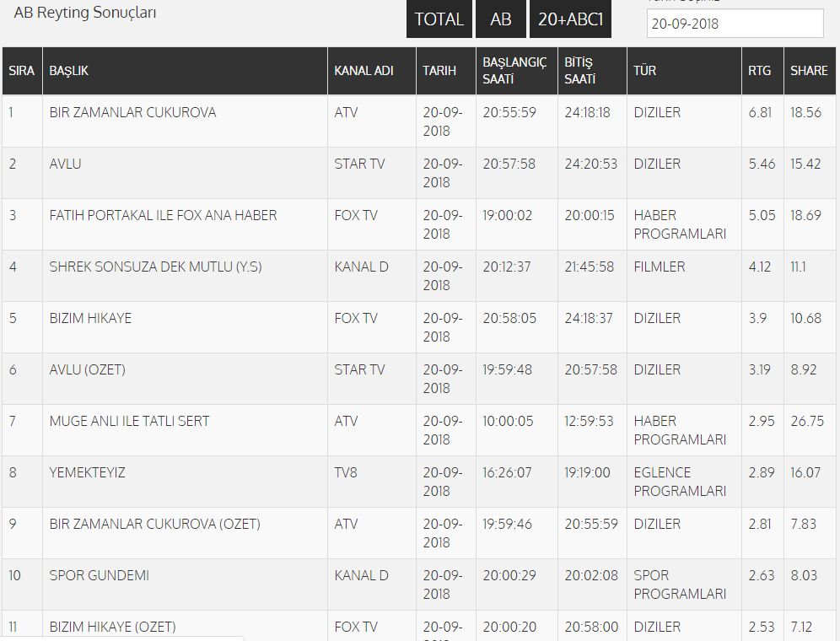Click FATIH PORTAKAL ILE FOX ANA HABER
Screen dimensions: 840x641
[163, 215]
